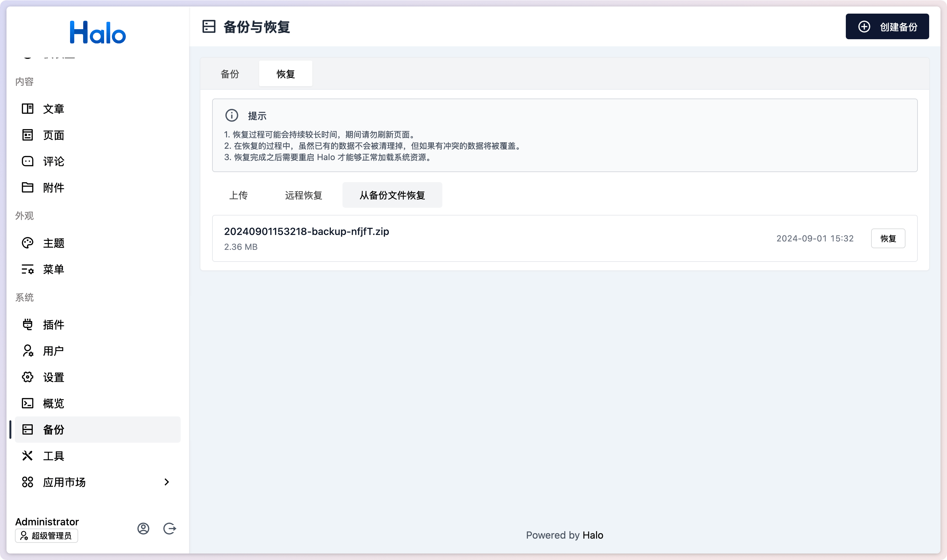The image size is (947, 560).
Task: Go to 评论 comments section
Action: click(x=53, y=161)
